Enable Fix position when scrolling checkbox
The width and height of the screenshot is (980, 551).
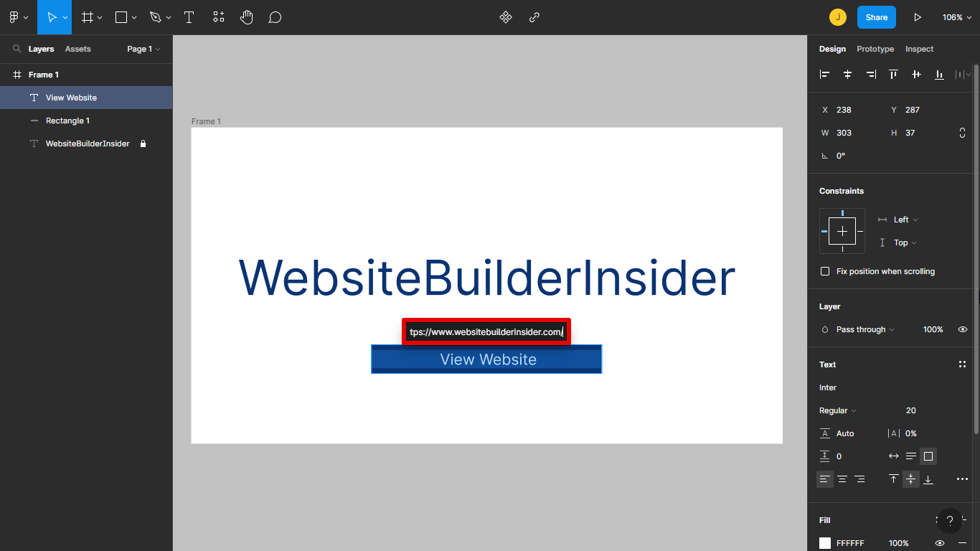(825, 271)
